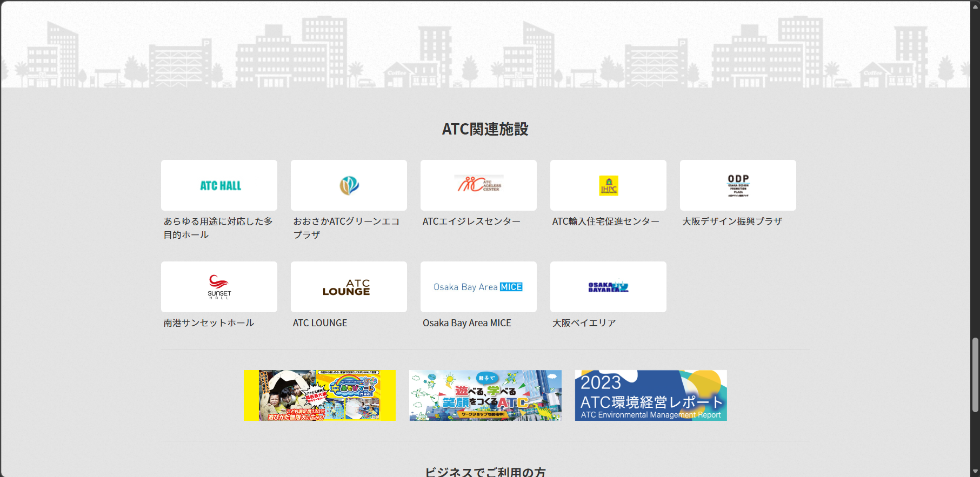
Task: Open the ATC HALL logo card
Action: [219, 185]
